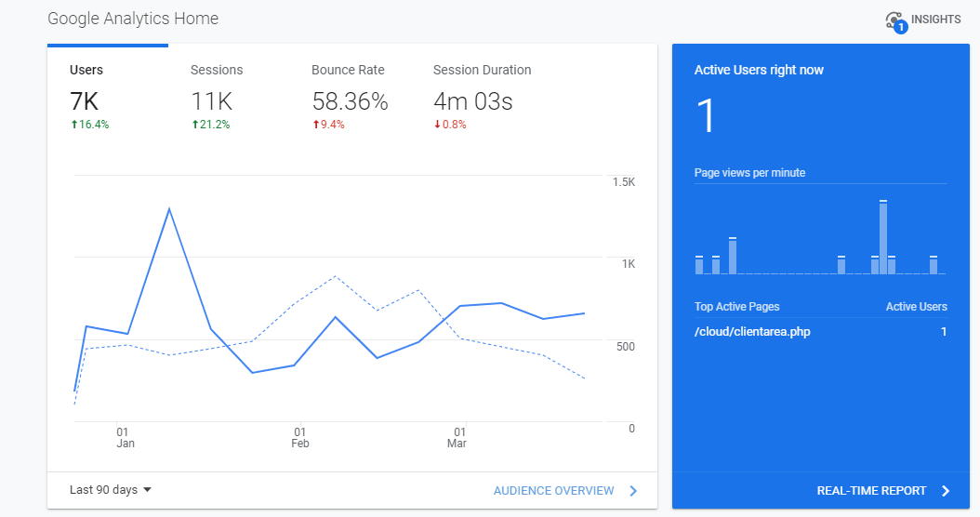Click the red down arrow under Session Duration

[438, 125]
